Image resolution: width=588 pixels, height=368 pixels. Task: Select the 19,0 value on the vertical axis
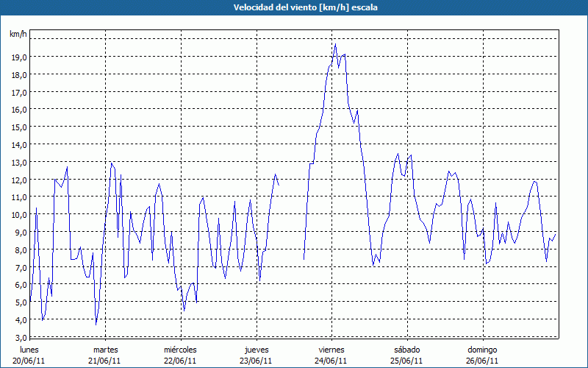tap(19, 57)
